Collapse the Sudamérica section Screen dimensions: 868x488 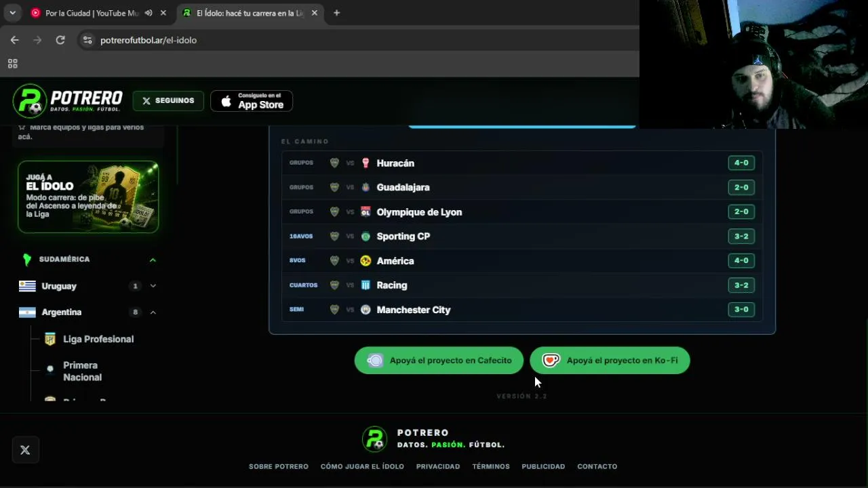click(x=153, y=260)
